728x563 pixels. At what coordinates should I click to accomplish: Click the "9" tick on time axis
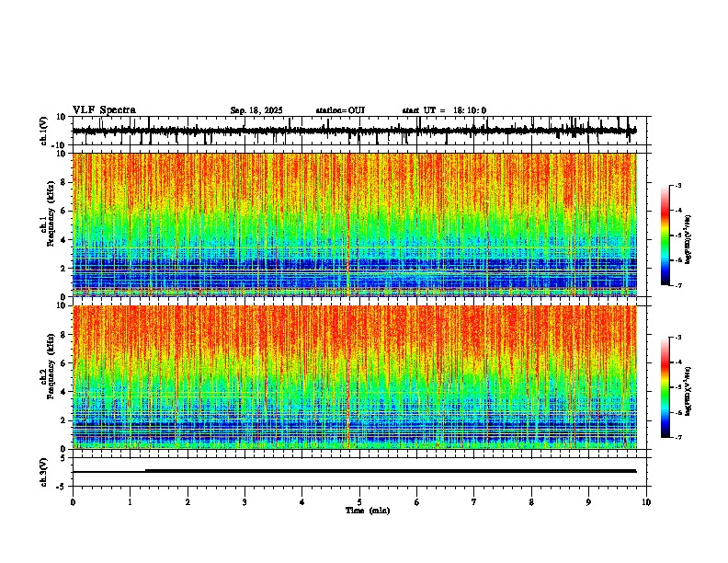pos(588,502)
